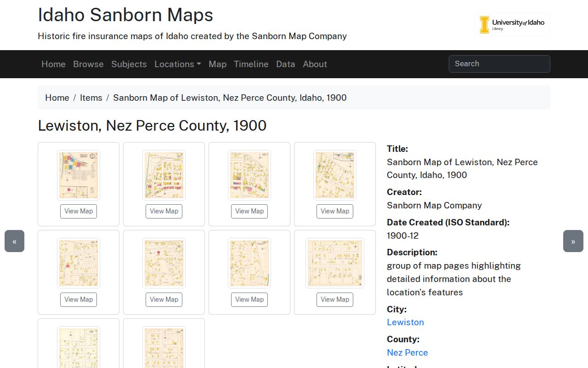Open the fourth map thumbnail in the second row
The height and width of the screenshot is (368, 588).
point(335,263)
